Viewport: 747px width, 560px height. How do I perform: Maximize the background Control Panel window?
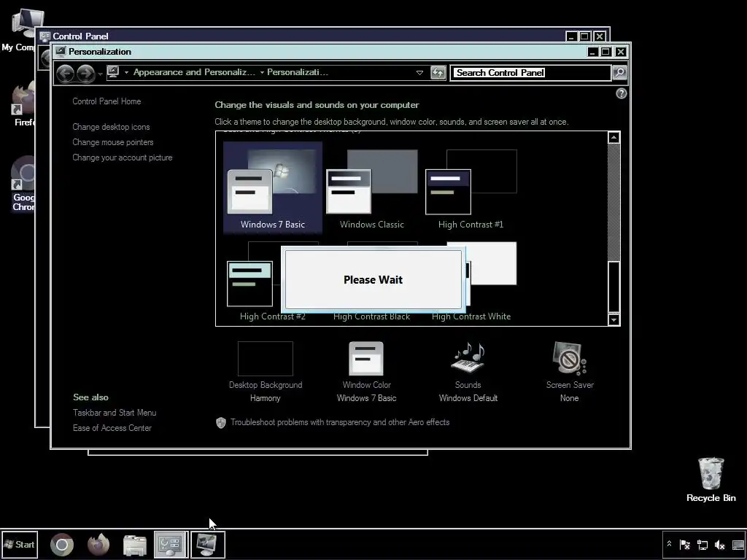pyautogui.click(x=585, y=36)
